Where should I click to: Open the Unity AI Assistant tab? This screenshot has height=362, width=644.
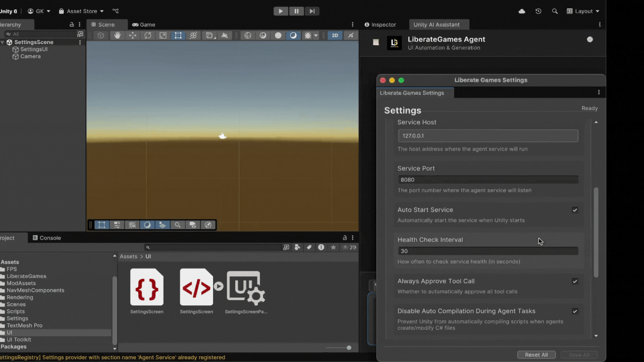[x=437, y=24]
